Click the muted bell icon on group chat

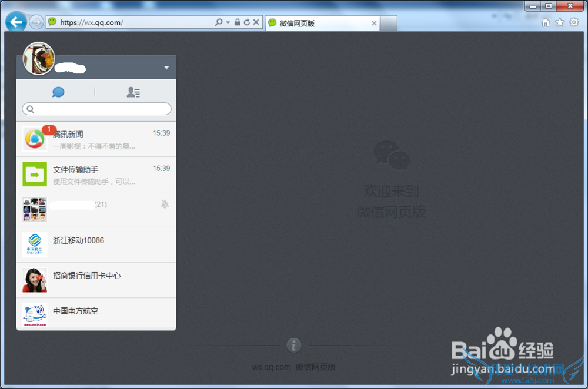point(165,204)
